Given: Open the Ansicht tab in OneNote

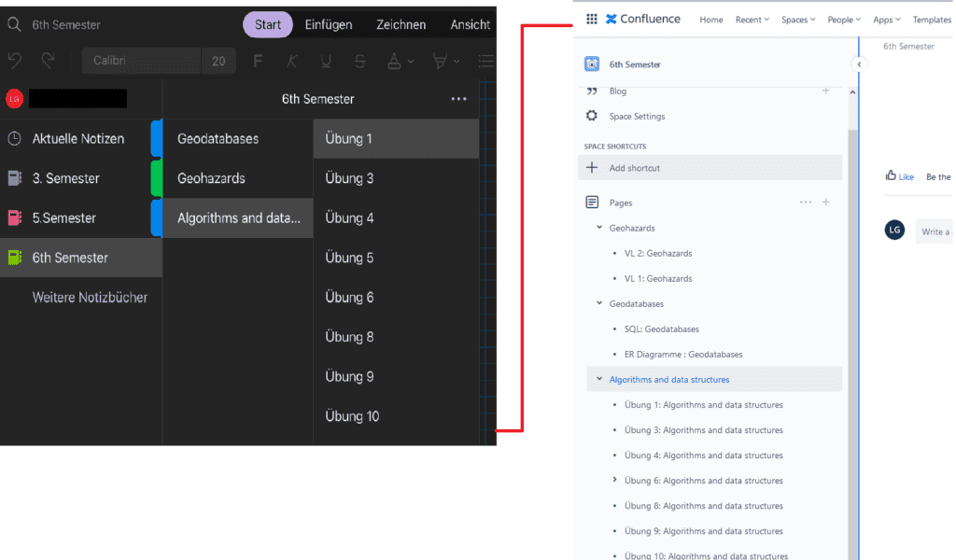Looking at the screenshot, I should [471, 24].
